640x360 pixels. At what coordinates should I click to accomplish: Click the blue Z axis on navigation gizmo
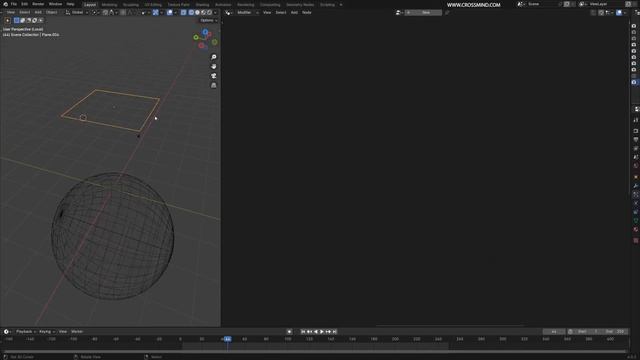pos(205,32)
